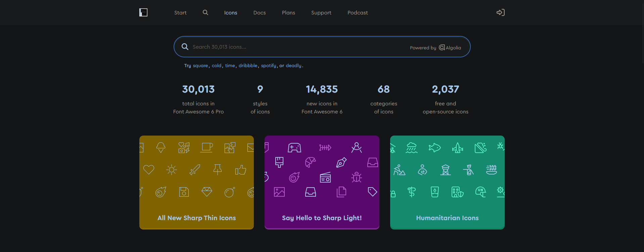Click the Algolia logo in search bar
This screenshot has width=644, height=252.
click(x=450, y=48)
